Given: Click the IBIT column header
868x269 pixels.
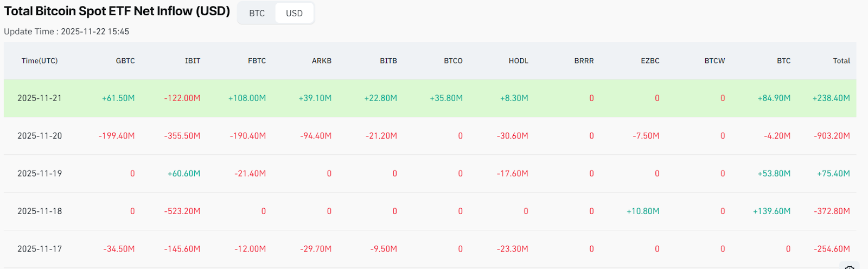Looking at the screenshot, I should tap(193, 61).
